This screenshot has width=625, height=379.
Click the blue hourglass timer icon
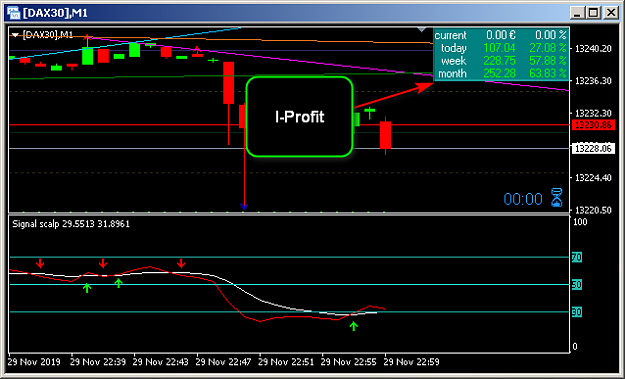pyautogui.click(x=556, y=198)
